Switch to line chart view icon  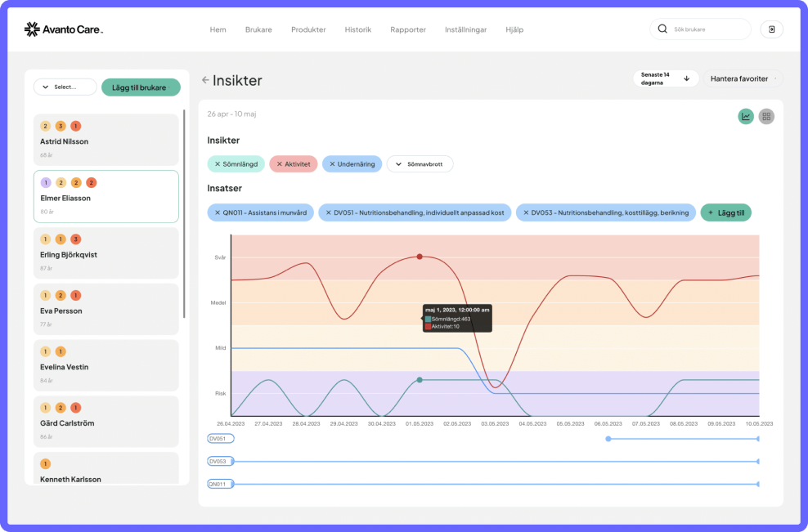click(746, 116)
